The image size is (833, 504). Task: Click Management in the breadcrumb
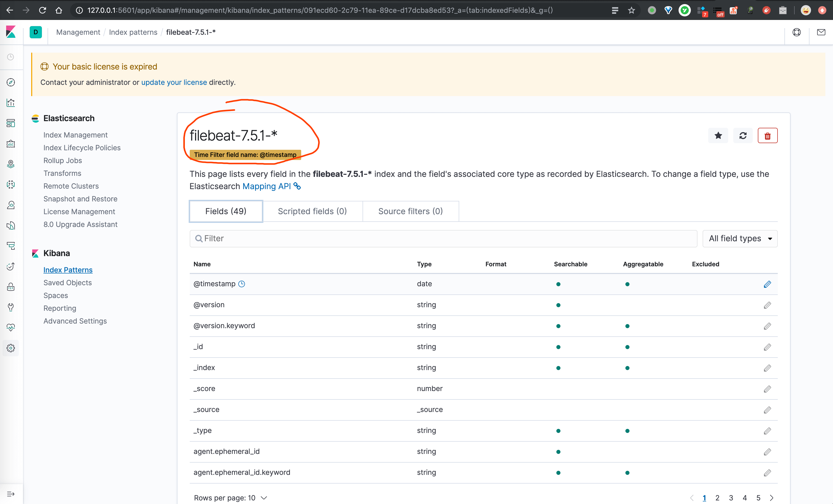click(x=78, y=32)
